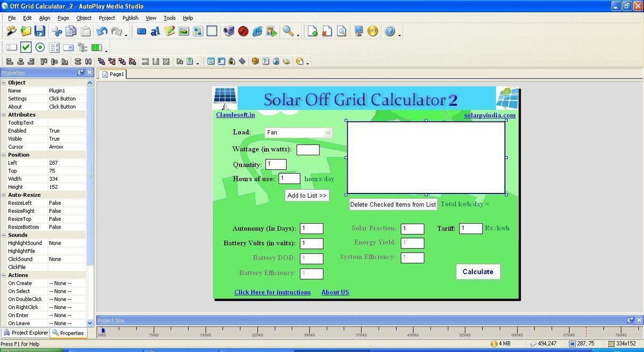Click the Classlesoft.in link
The width and height of the screenshot is (644, 352).
[236, 115]
